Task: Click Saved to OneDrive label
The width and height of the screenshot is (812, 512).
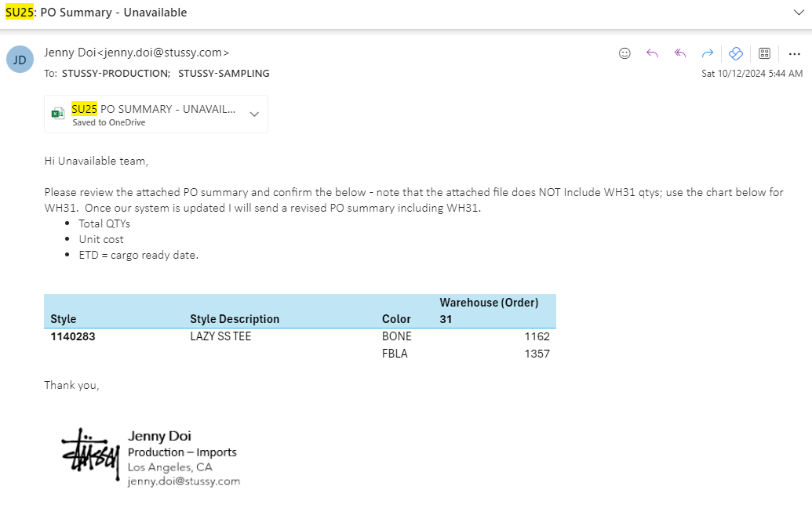Action: [109, 122]
